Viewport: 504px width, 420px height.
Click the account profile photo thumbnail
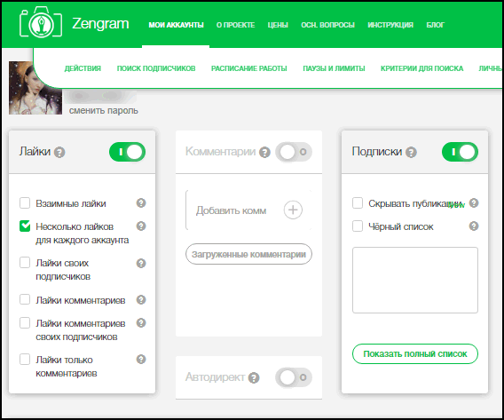(x=35, y=88)
